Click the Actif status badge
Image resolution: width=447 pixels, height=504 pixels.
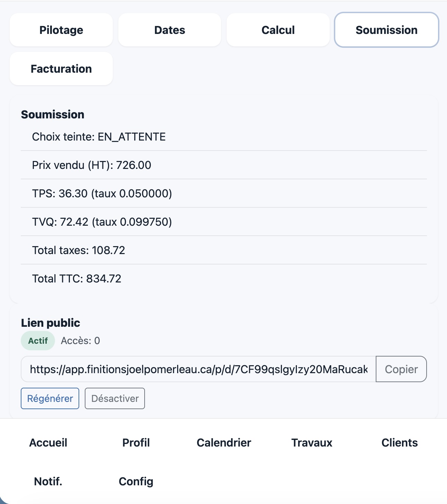coord(38,341)
